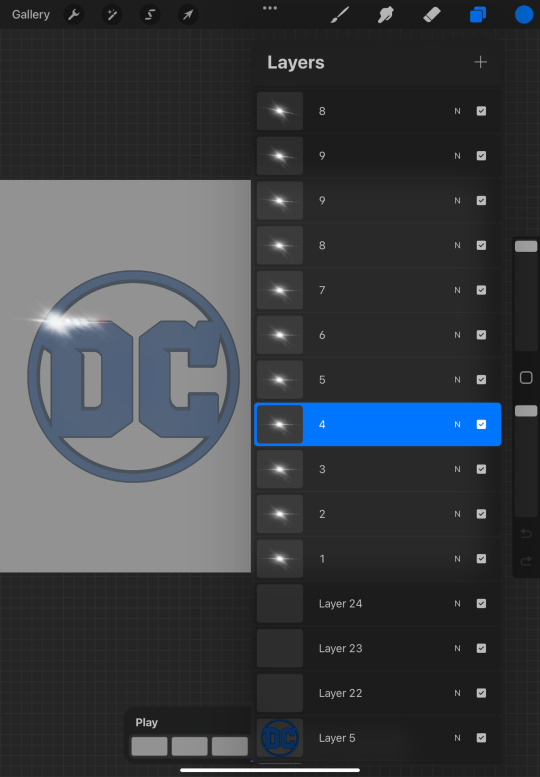Open blend mode N on layer 5
The width and height of the screenshot is (540, 777).
(457, 380)
